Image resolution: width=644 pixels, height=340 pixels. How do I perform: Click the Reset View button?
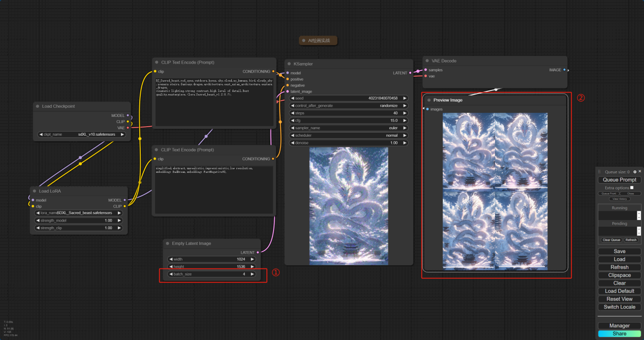(620, 299)
